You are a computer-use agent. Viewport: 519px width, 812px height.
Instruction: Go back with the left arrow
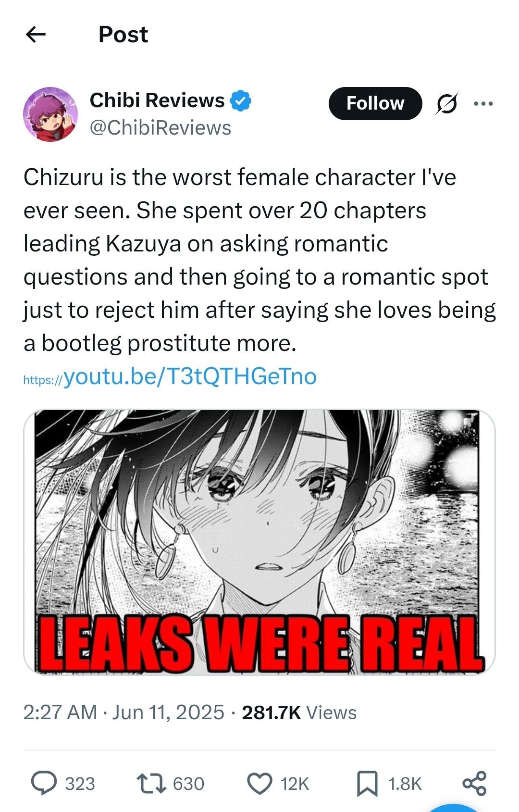(36, 35)
